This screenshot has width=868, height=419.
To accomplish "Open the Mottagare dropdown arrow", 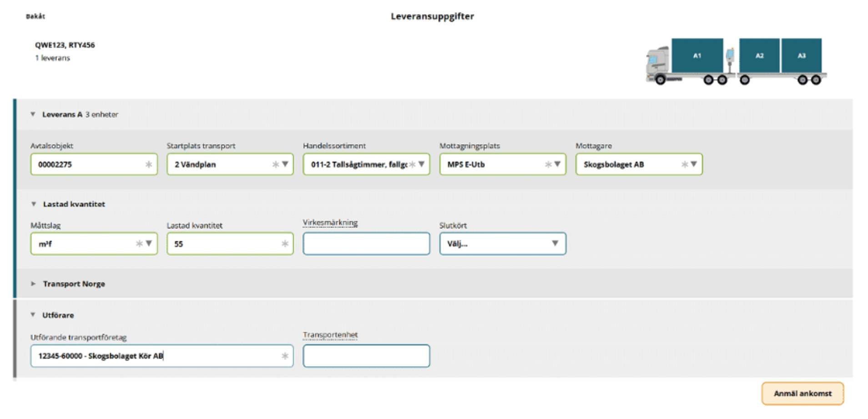I will coord(694,164).
